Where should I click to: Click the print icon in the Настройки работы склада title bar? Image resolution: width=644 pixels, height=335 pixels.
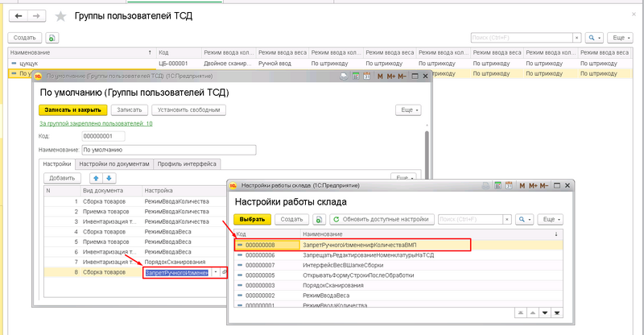coord(486,186)
